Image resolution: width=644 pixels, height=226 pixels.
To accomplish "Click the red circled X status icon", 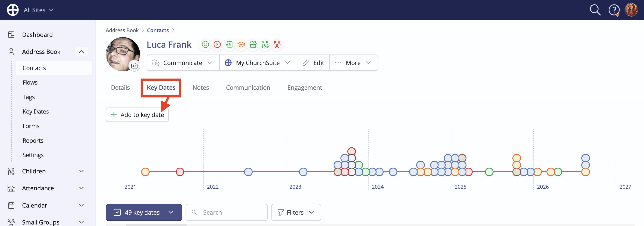I will 217,44.
